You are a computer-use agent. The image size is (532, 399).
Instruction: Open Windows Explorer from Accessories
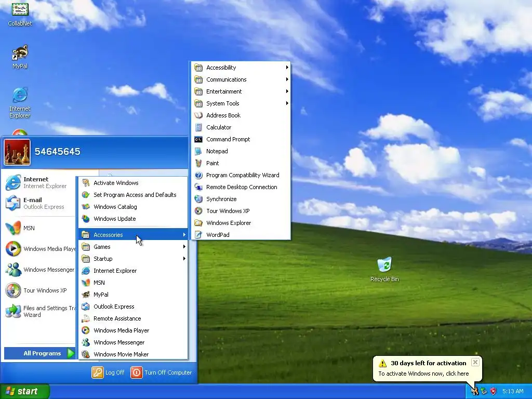(241, 223)
